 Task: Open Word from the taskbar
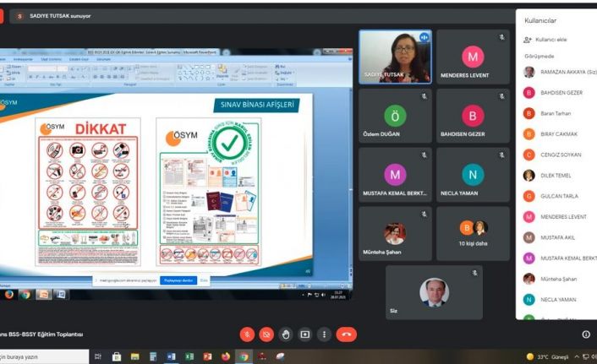[172, 356]
